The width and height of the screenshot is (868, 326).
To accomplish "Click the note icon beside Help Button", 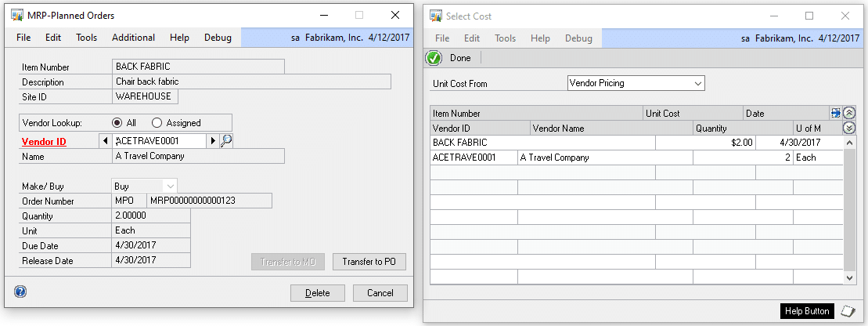I will click(847, 311).
